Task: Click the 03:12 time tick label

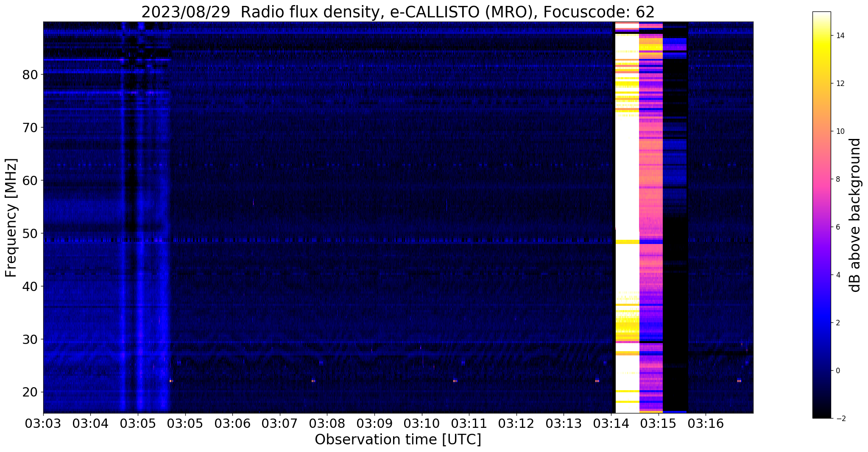Action: click(516, 424)
